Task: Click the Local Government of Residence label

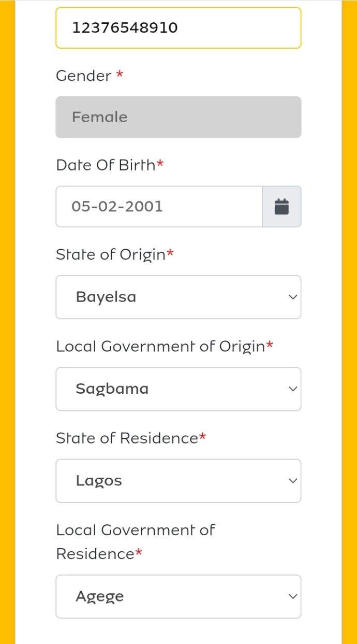Action: click(x=135, y=541)
